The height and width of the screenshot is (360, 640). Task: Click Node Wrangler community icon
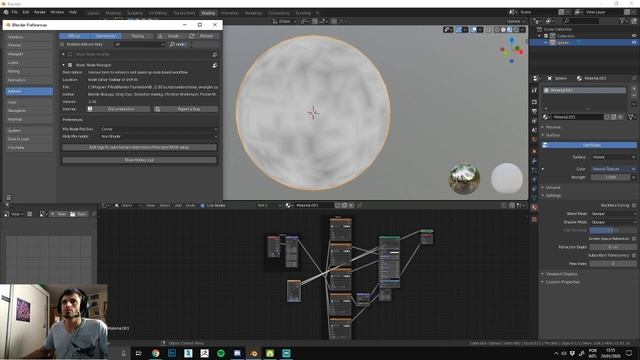[x=215, y=65]
